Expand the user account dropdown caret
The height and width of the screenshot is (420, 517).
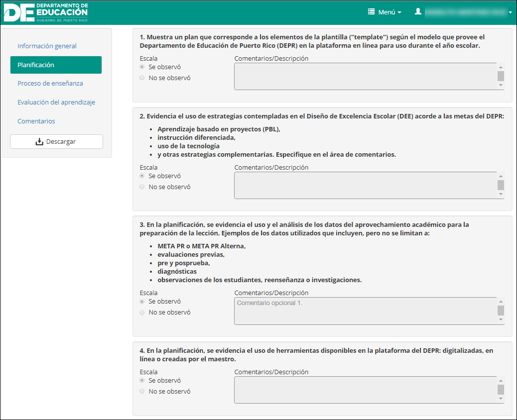tap(511, 12)
